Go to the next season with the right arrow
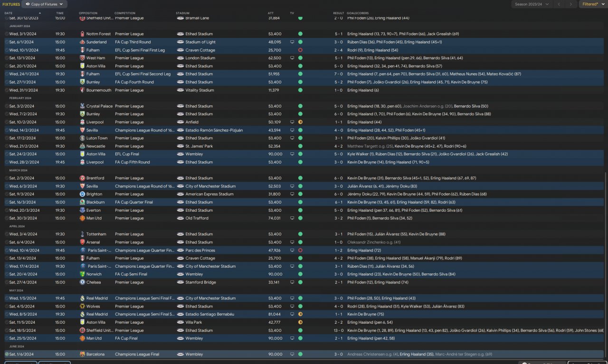Viewport: 608px width, 364px height. pos(571,4)
